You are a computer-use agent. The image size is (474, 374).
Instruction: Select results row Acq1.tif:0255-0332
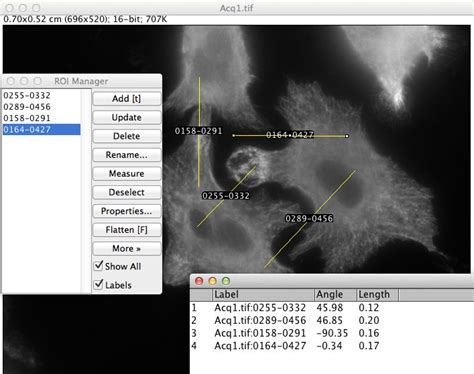260,307
